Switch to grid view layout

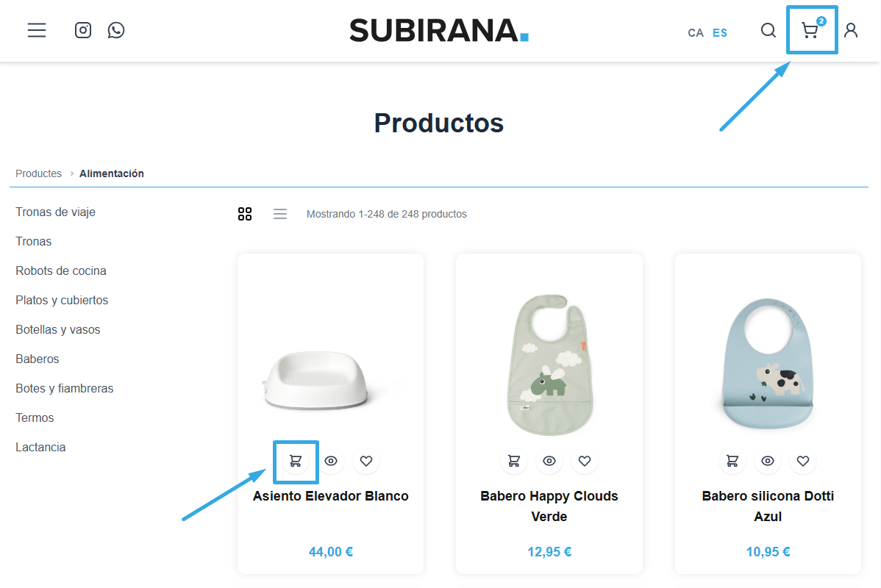coord(245,214)
